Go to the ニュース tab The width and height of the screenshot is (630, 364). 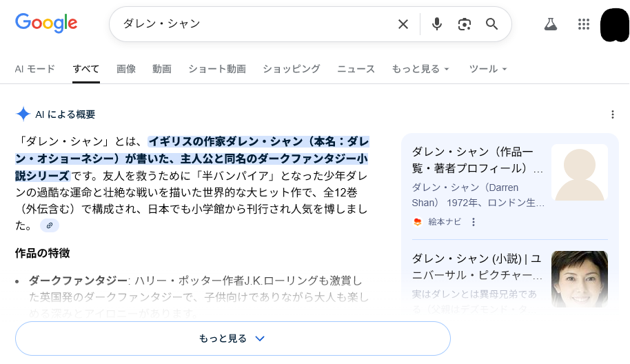pyautogui.click(x=356, y=69)
